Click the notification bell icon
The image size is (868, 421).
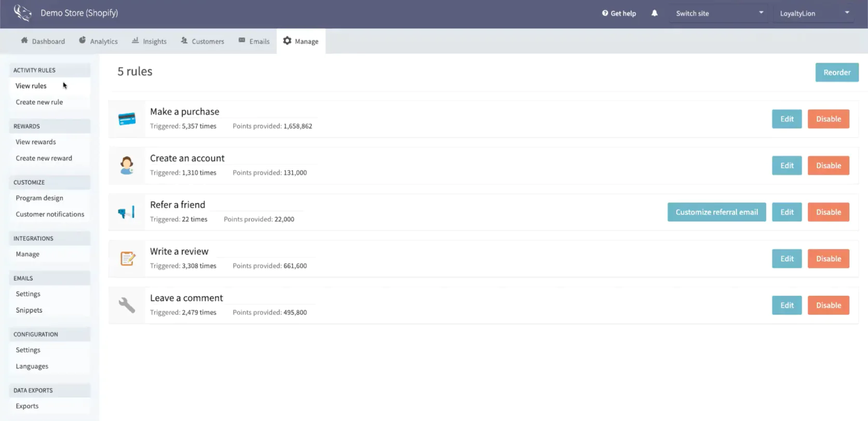tap(654, 13)
